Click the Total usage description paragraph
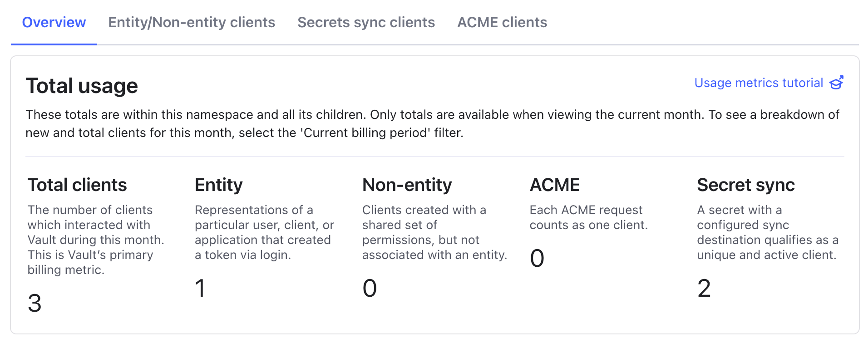 pyautogui.click(x=432, y=123)
